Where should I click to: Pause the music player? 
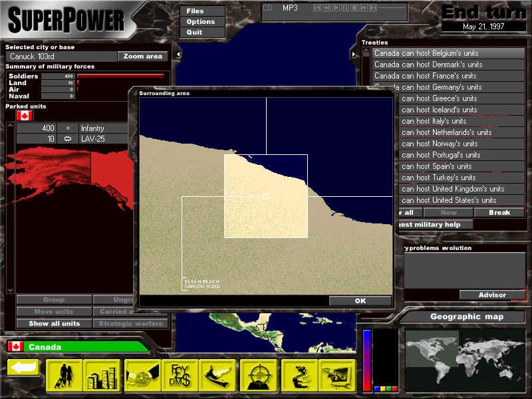point(344,8)
